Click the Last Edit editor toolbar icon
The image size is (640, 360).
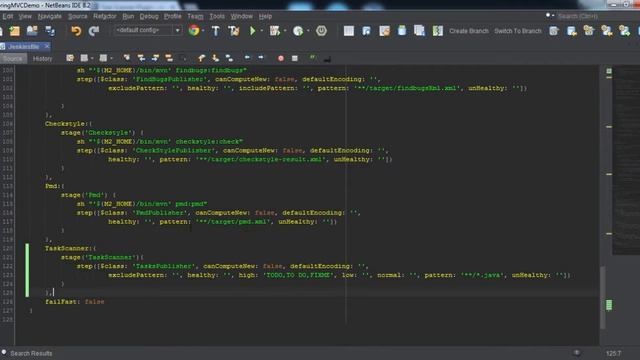coord(70,58)
